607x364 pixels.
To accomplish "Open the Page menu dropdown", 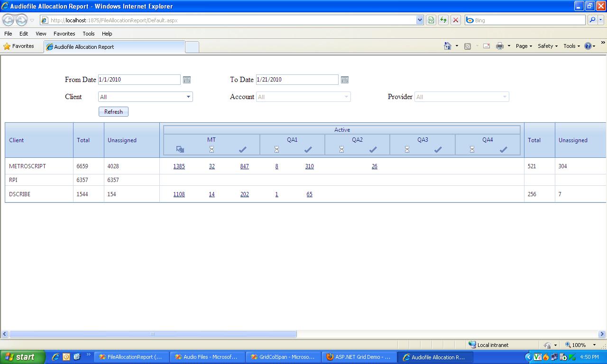I will (x=524, y=46).
